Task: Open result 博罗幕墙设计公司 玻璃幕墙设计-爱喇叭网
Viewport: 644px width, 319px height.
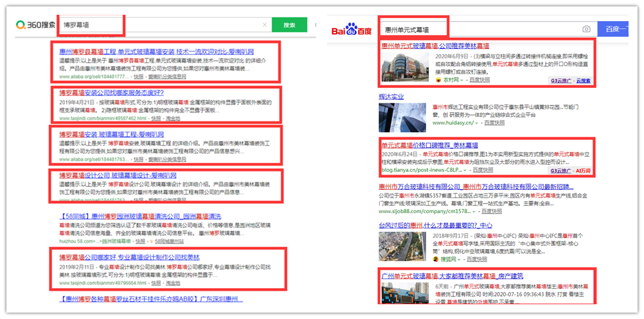Action: 118,175
